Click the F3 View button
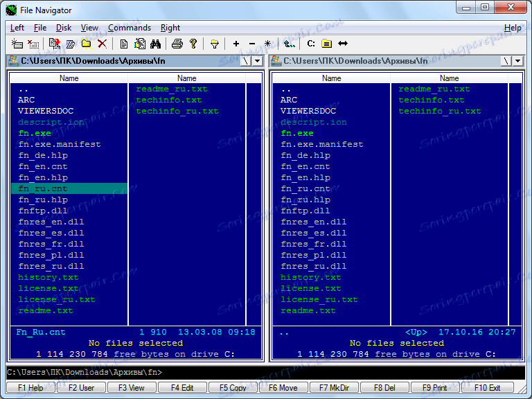The width and height of the screenshot is (532, 399). point(132,387)
